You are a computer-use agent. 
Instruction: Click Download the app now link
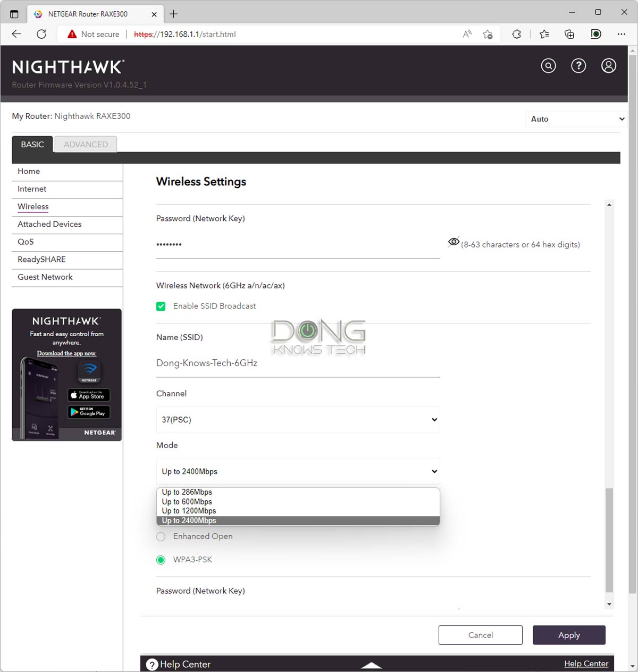66,353
